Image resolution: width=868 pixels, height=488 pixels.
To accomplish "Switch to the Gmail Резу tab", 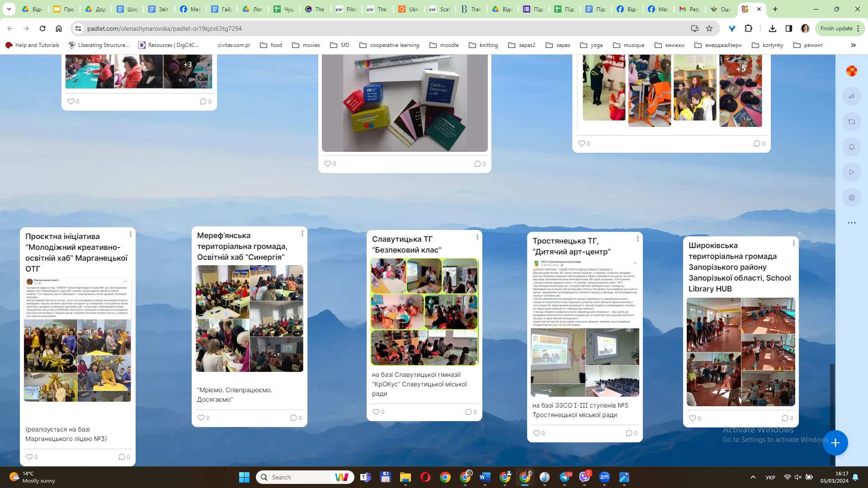I will (x=689, y=9).
